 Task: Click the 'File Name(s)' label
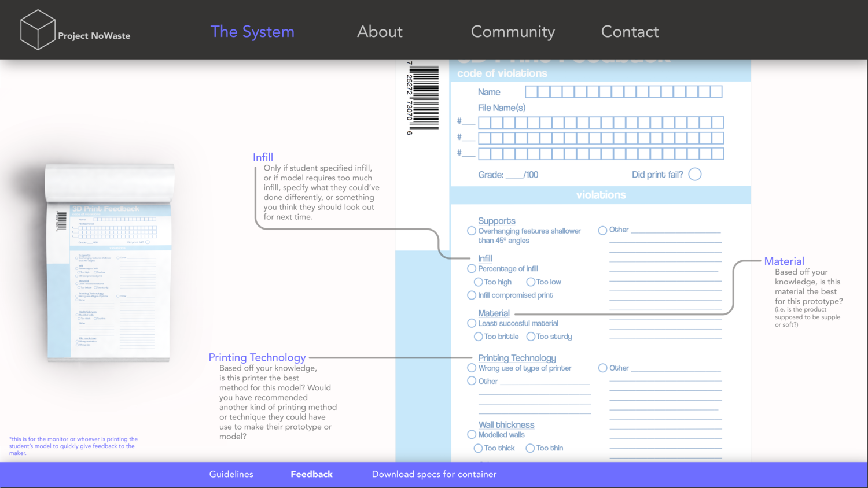[502, 108]
